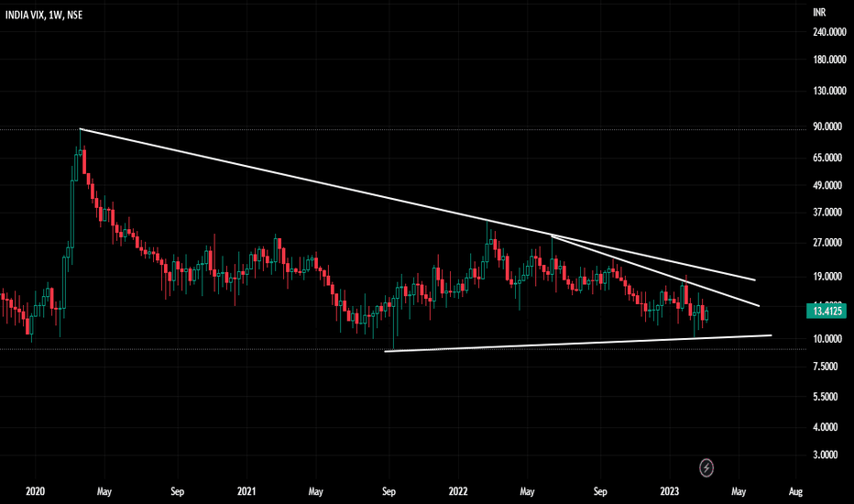
Task: Click the 2023 time axis label
Action: coord(670,491)
